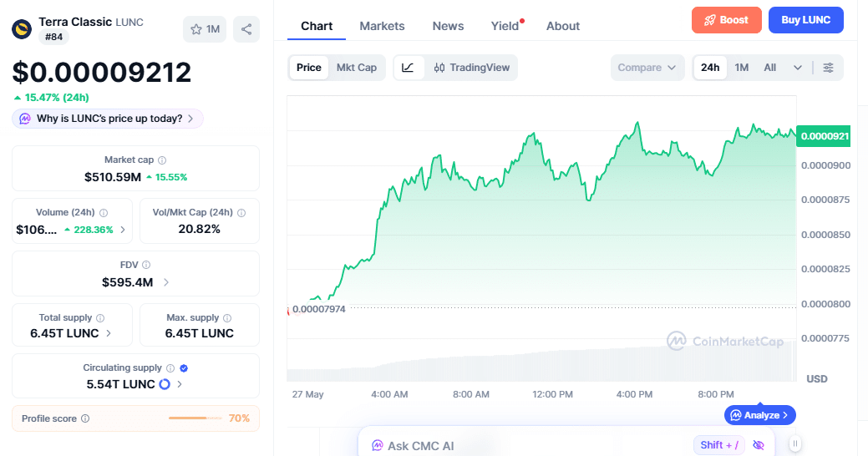
Task: Add LUNC to watchlist via star button
Action: (x=205, y=29)
